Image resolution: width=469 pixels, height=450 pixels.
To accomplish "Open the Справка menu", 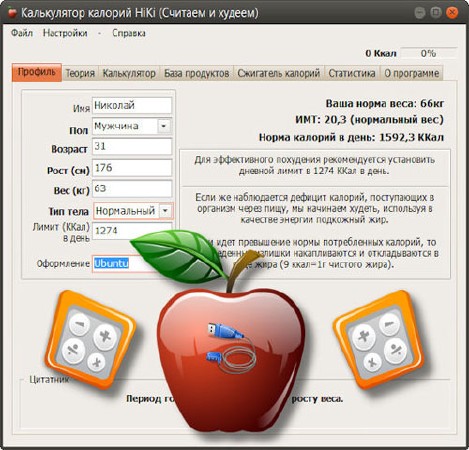I will [x=129, y=33].
